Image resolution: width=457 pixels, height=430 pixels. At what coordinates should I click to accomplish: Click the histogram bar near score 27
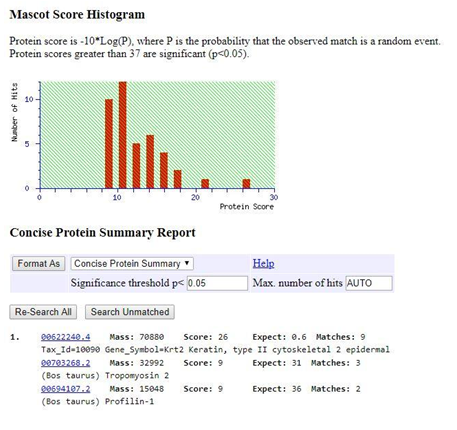click(x=246, y=184)
